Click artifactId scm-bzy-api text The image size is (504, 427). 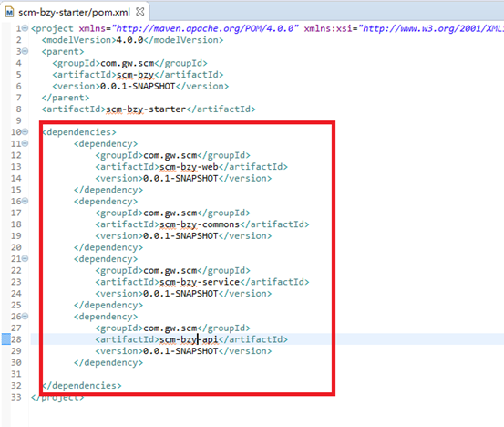coord(189,339)
